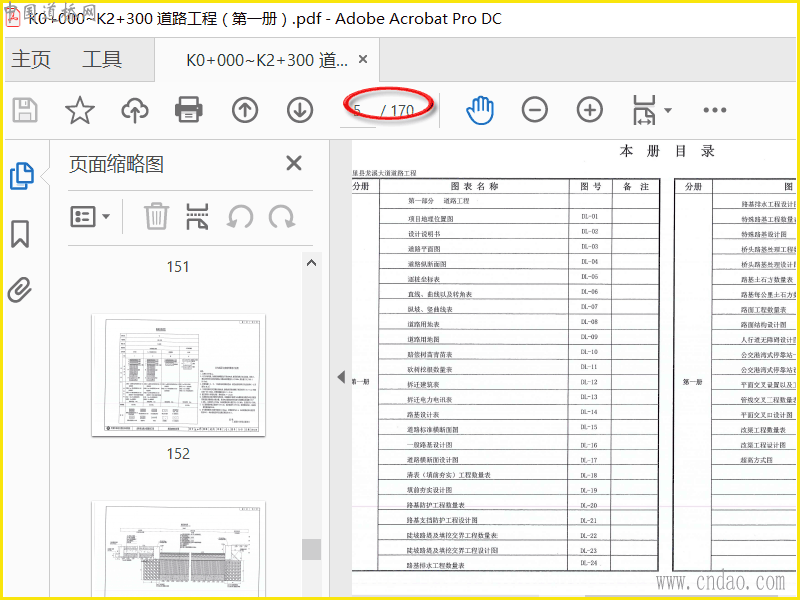
Task: Switch to K0+000~K2+300 document tab
Action: [267, 60]
